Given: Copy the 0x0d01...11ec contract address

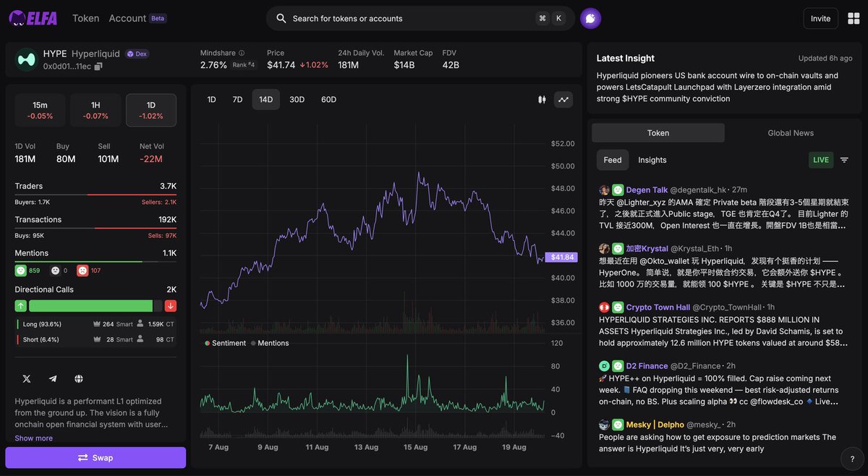Looking at the screenshot, I should click(98, 67).
